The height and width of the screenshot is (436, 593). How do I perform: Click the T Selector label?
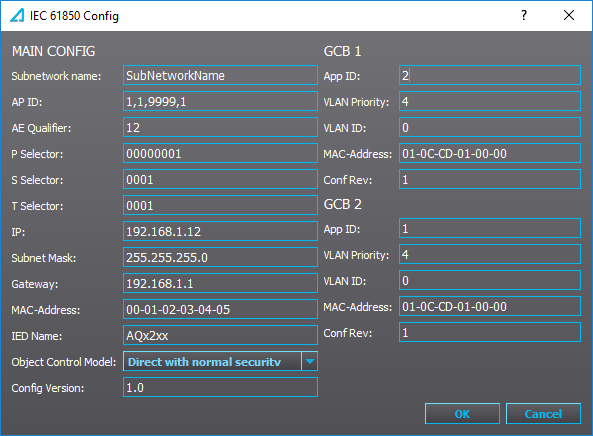37,206
